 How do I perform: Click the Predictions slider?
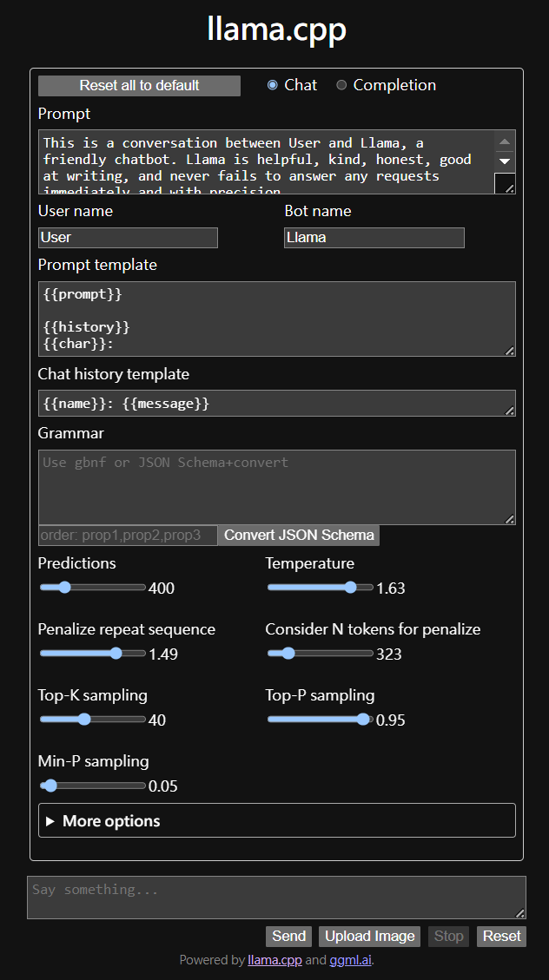tap(92, 588)
